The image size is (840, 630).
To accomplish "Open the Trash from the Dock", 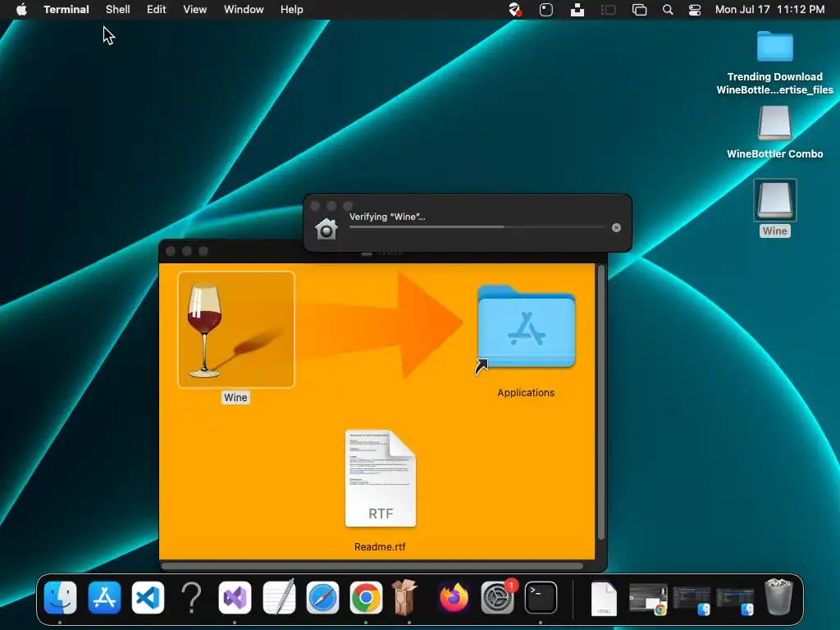I will tap(778, 597).
